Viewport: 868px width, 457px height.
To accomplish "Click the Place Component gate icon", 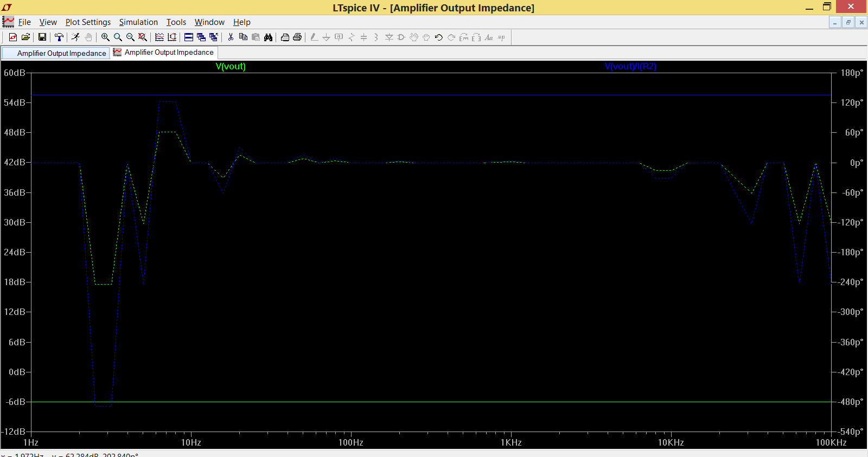I will pos(401,37).
